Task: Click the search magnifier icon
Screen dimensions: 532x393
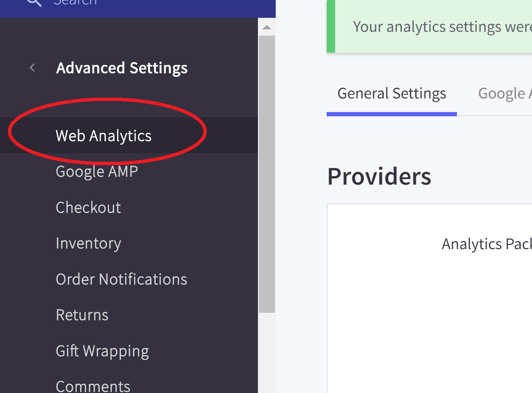Action: pos(34,2)
